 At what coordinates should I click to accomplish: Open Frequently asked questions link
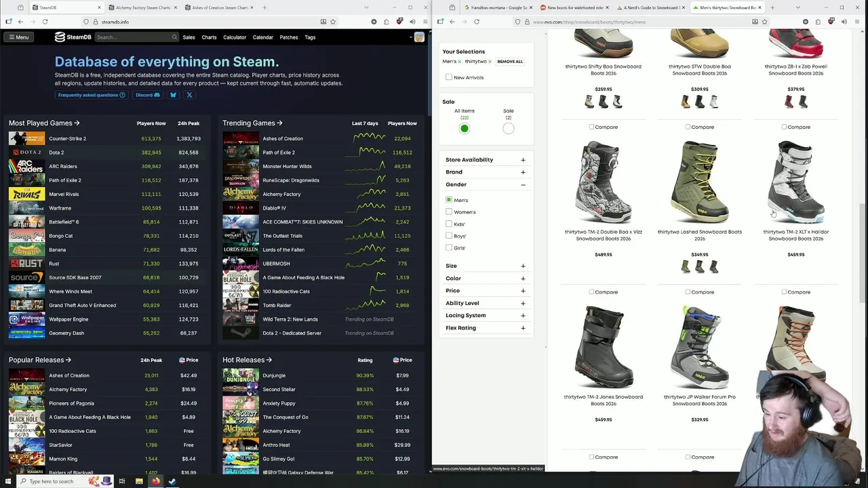tap(92, 95)
